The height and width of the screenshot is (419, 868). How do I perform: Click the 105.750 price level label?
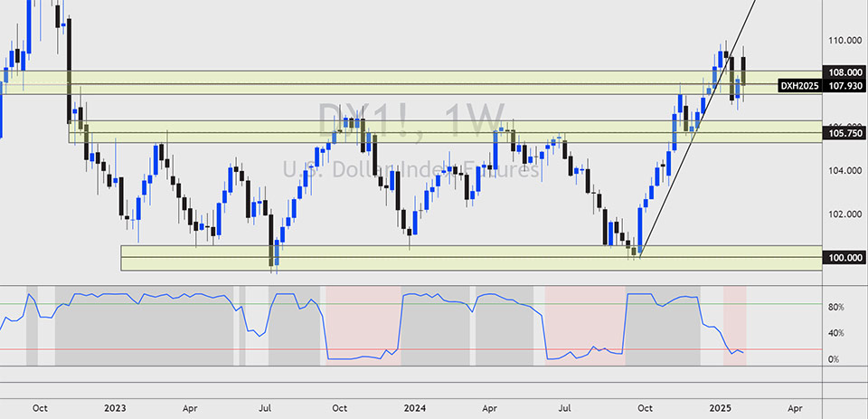click(843, 133)
